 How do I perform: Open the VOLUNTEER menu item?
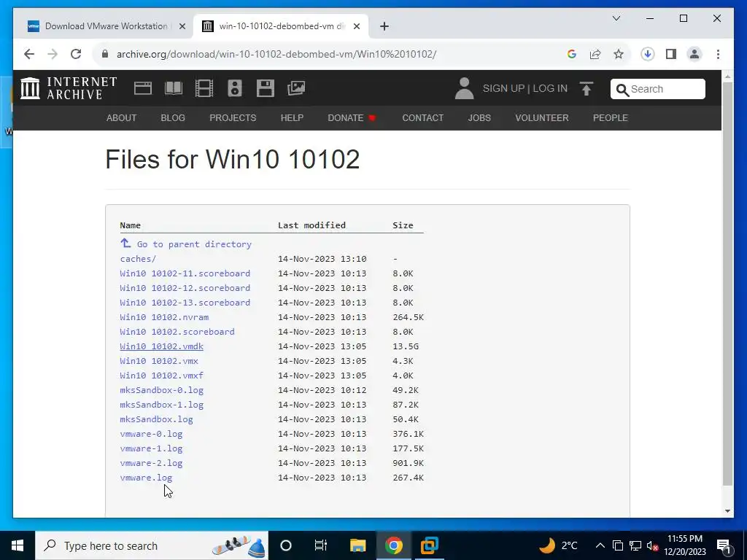point(542,117)
